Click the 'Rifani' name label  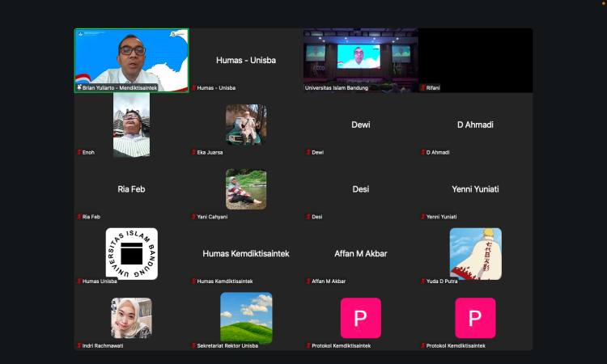coord(433,88)
